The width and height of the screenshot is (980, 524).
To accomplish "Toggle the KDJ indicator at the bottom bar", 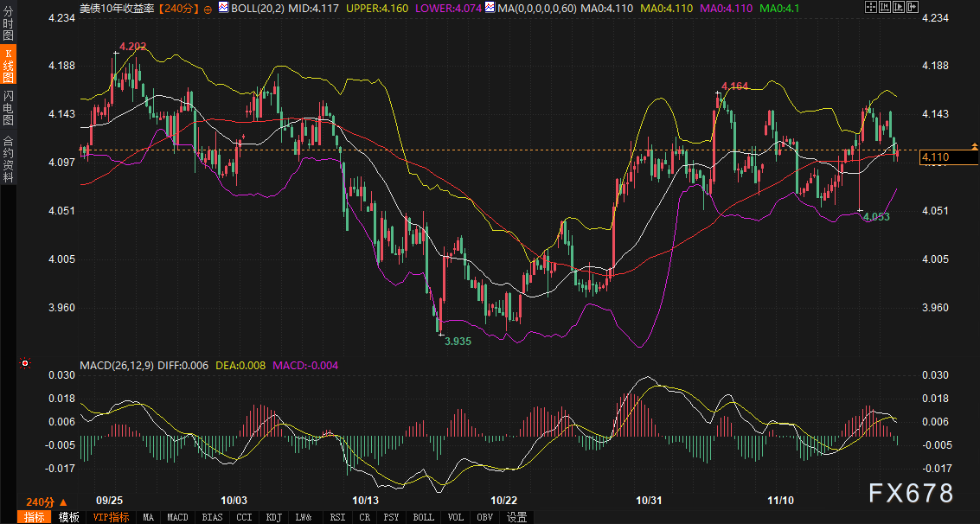I will (274, 517).
